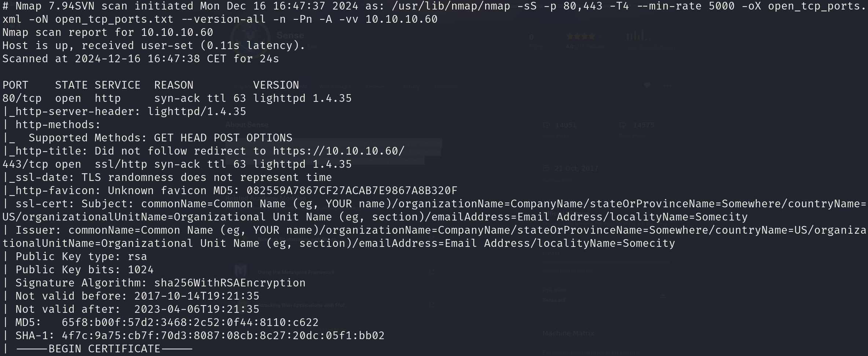The image size is (868, 356).
Task: Click the https://10.10.10.60/ redirect URL
Action: [338, 151]
